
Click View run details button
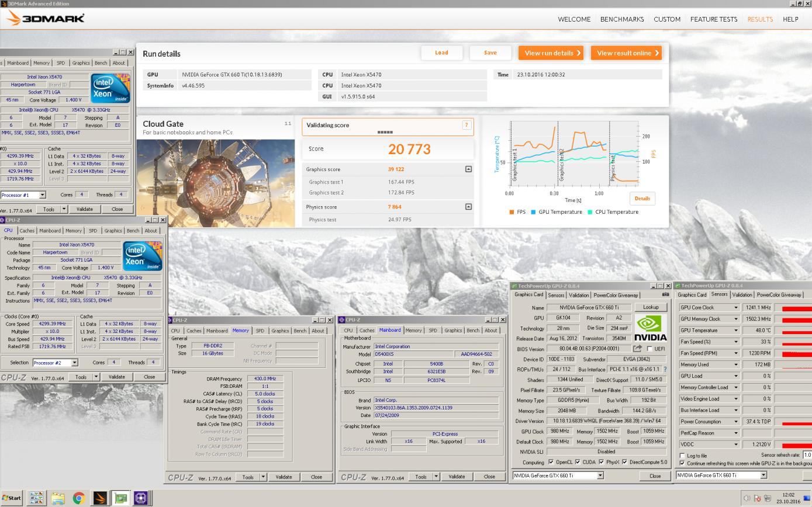(x=551, y=53)
